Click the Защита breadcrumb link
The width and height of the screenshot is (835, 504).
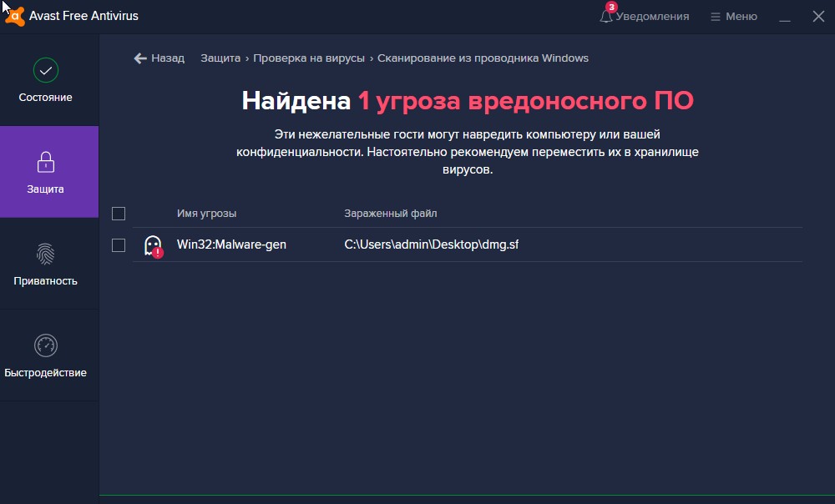coord(220,58)
